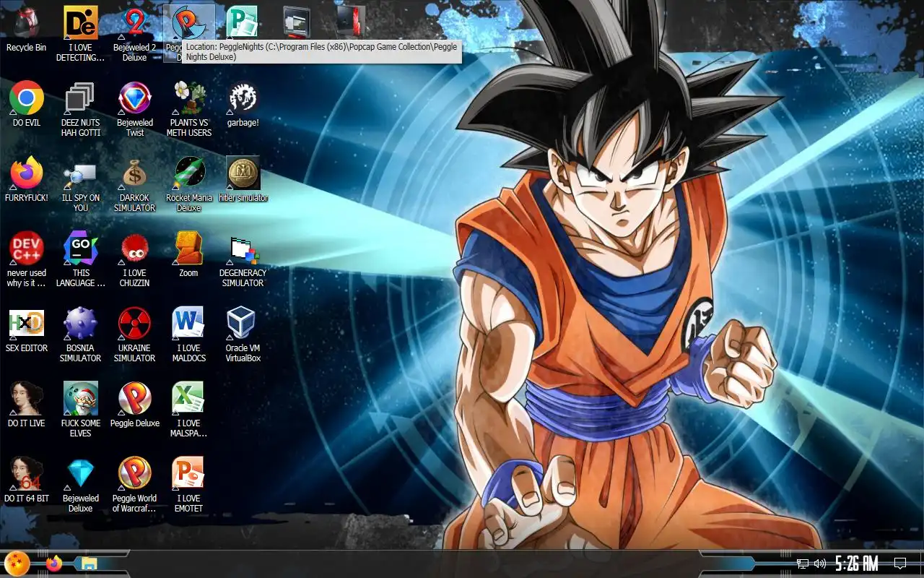Select the red-and-black PC tower desktop icon
The image size is (924, 578).
click(351, 22)
